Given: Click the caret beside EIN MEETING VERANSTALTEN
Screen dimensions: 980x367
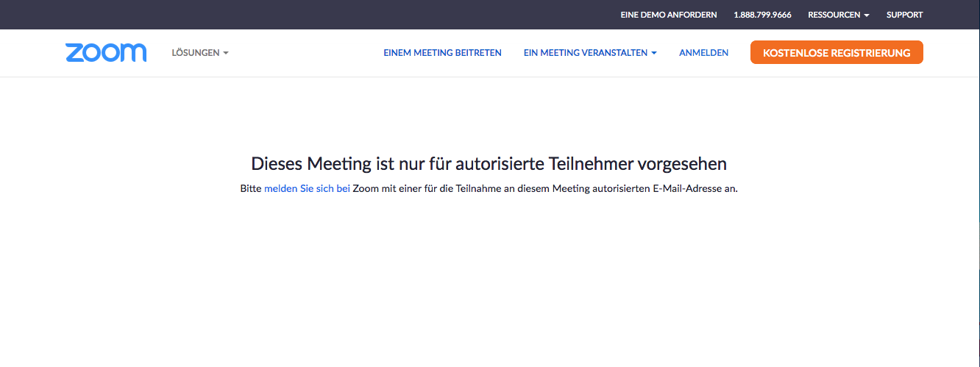Looking at the screenshot, I should pos(654,53).
